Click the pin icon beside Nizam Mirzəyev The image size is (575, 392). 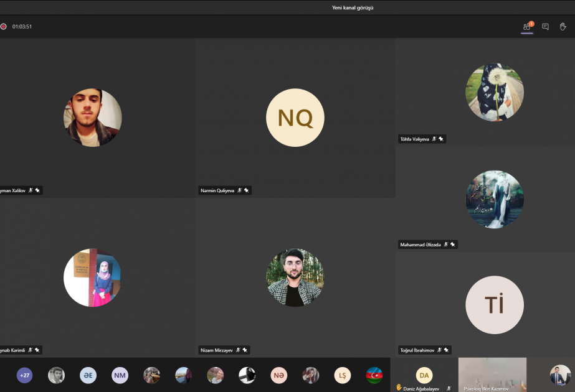[x=245, y=350]
